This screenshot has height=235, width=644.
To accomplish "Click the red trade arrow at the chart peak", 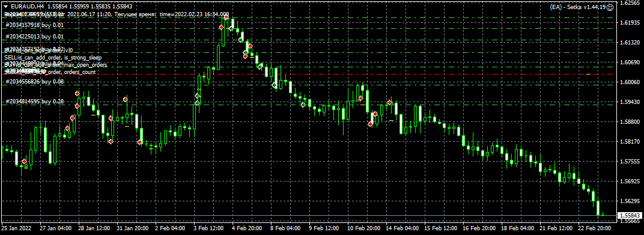I will [x=226, y=17].
